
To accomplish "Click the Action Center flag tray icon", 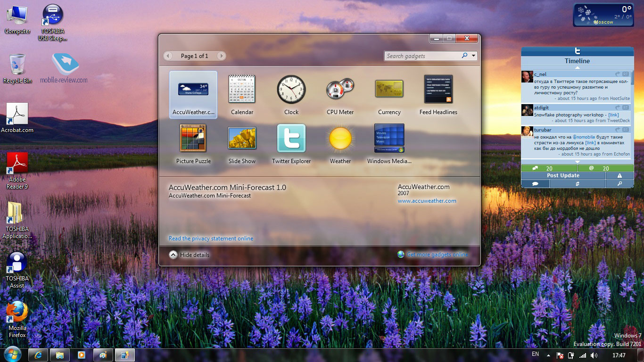I will [560, 355].
